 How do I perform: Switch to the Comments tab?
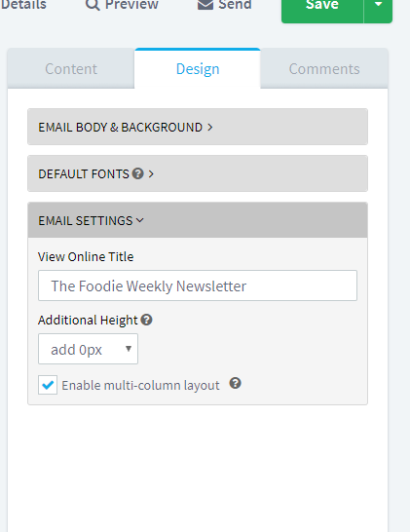[x=324, y=69]
